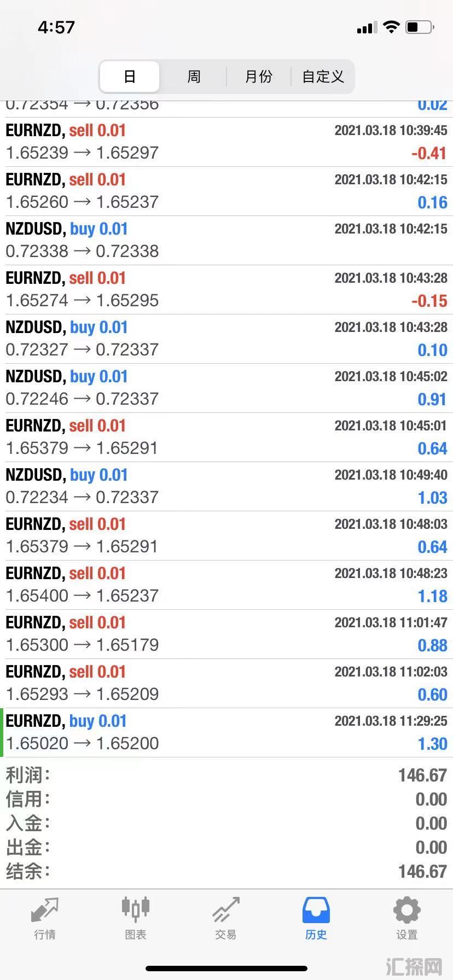Tap the Wi-Fi status icon
Viewport: 453px width, 980px height.
pos(391,27)
